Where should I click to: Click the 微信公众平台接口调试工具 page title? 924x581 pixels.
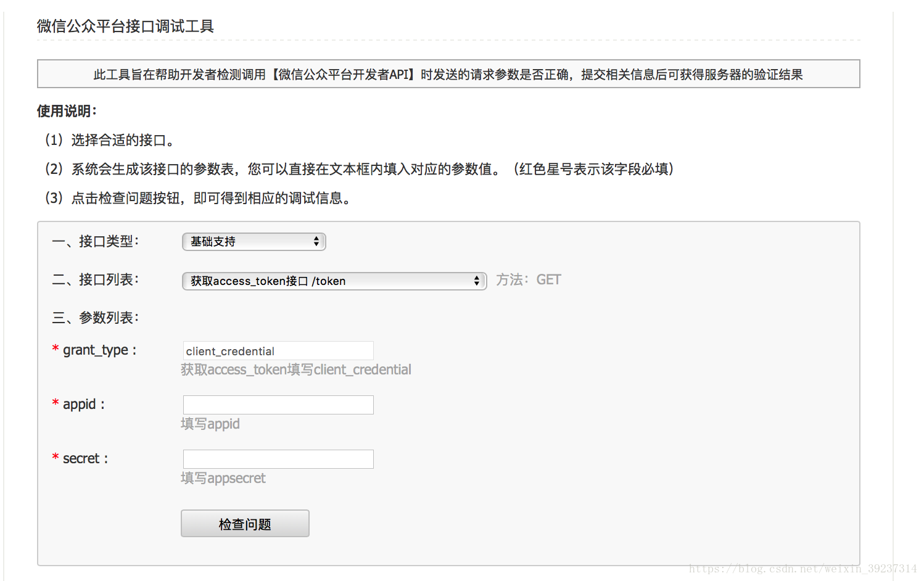pos(125,27)
